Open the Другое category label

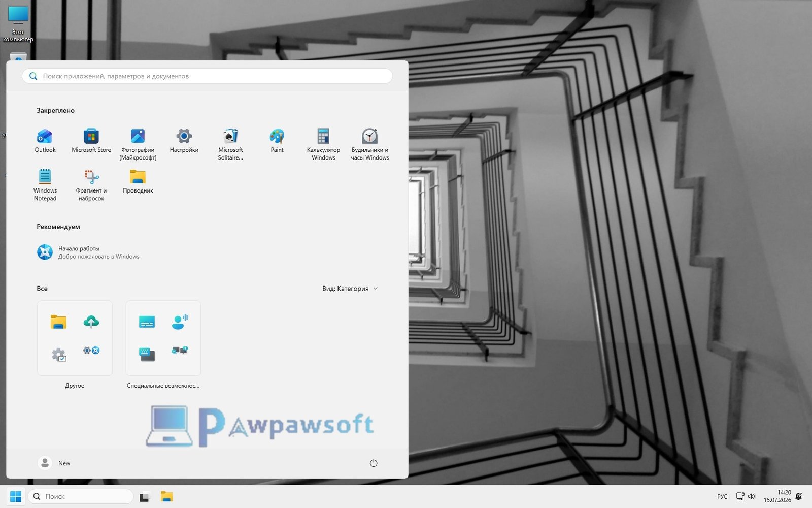click(x=75, y=386)
